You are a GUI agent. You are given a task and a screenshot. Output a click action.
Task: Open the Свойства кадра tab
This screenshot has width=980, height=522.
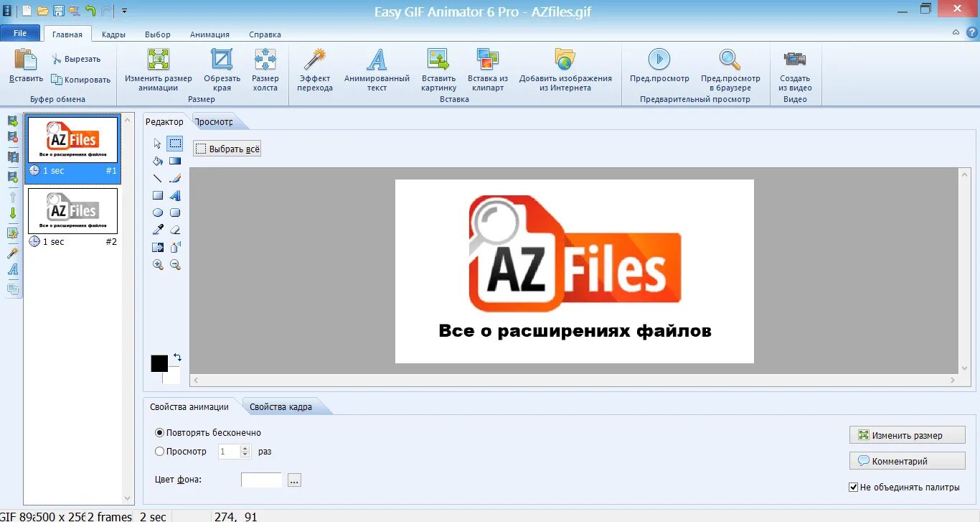tap(281, 406)
